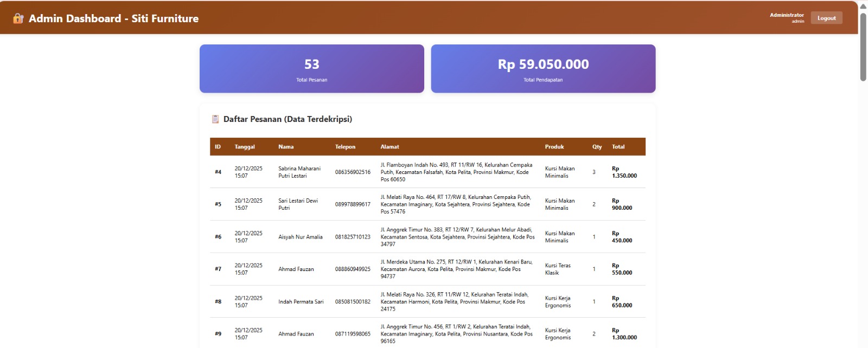The width and height of the screenshot is (868, 348).
Task: Click the Administrator username label
Action: click(787, 15)
